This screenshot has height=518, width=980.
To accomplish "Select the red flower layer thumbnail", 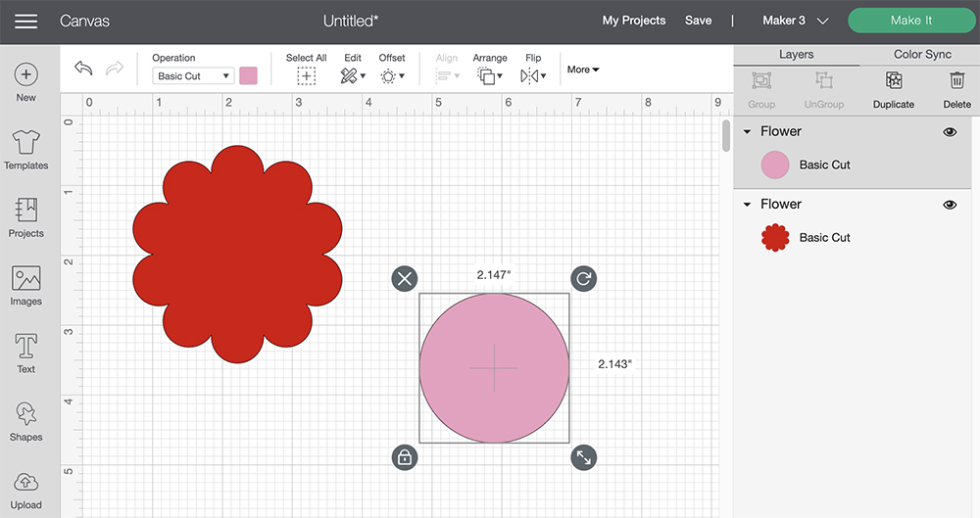I will pos(775,237).
